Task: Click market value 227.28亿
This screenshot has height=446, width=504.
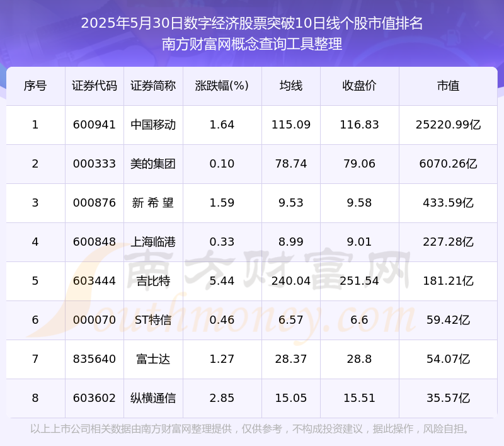Action: coord(448,242)
